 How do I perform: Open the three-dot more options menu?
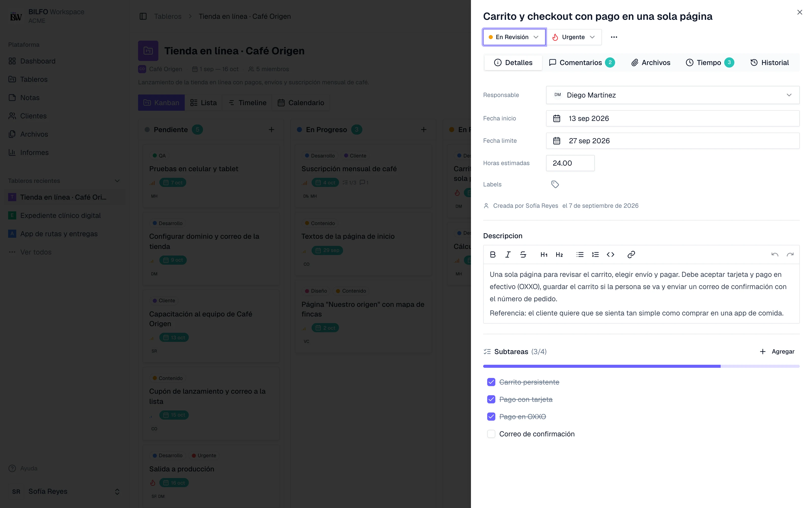coord(614,37)
